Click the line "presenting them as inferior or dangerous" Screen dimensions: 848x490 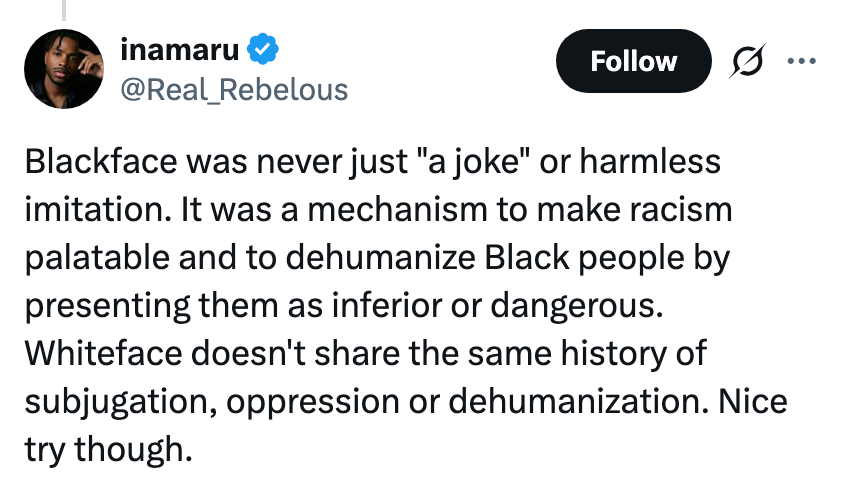[x=343, y=307]
